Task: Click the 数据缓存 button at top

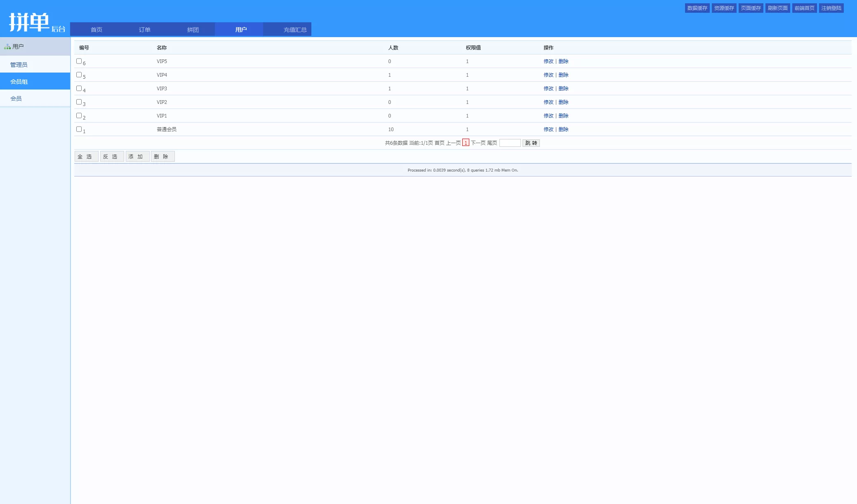Action: 697,8
